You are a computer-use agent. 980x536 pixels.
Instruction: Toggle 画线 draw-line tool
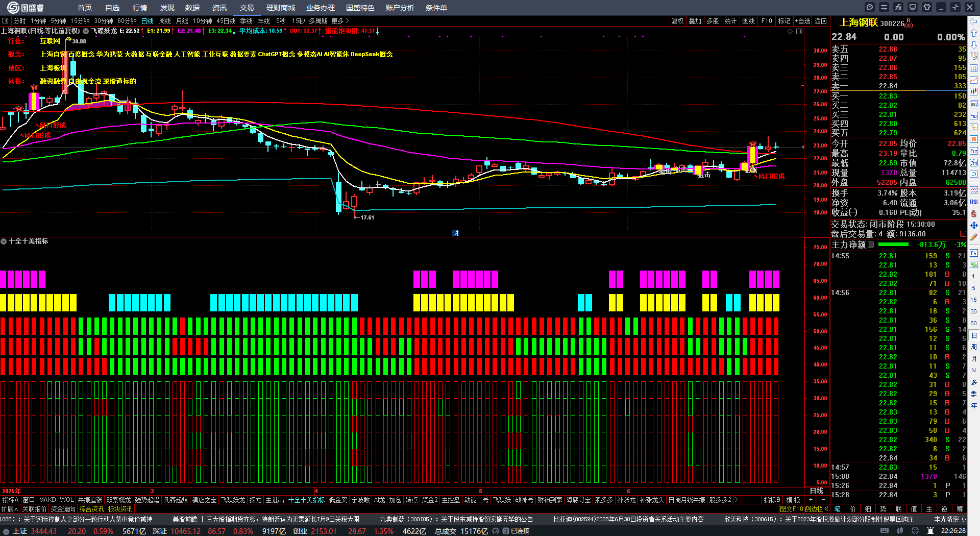[748, 21]
